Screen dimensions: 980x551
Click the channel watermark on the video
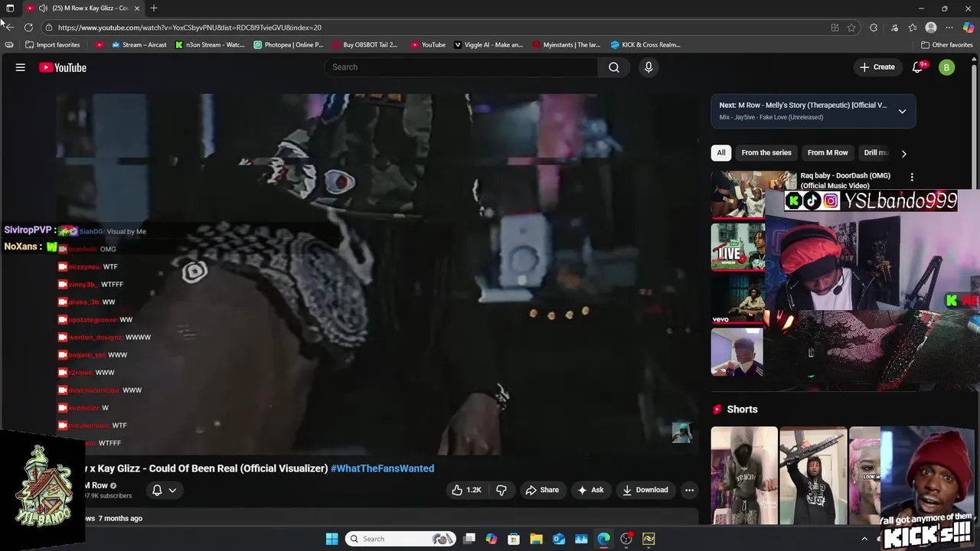pyautogui.click(x=681, y=432)
